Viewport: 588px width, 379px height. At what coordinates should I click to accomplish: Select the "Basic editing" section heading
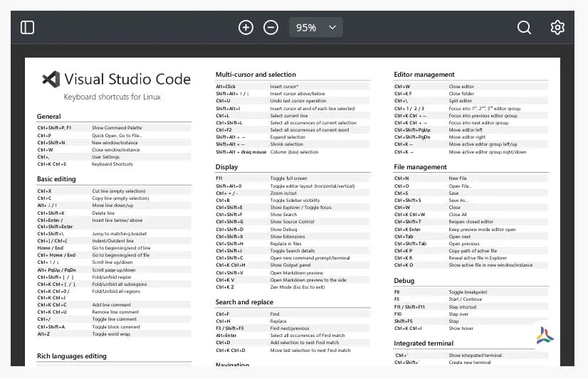point(56,179)
